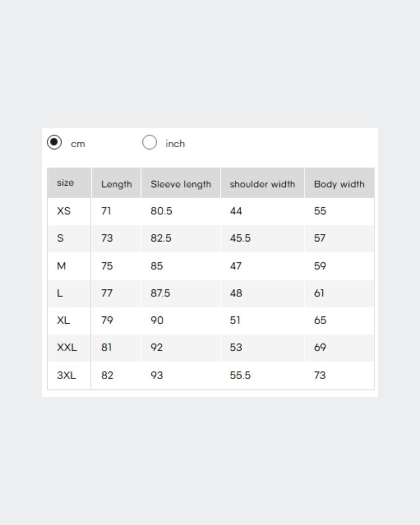Select the XS size row label
Screen dimensions: 420x525
pos(64,211)
